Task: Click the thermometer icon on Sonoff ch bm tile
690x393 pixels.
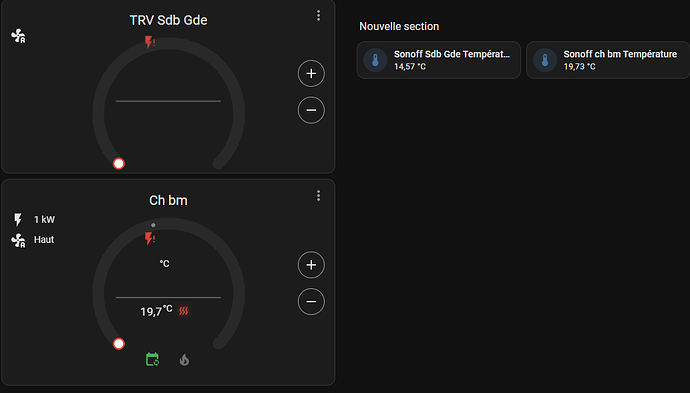Action: (545, 60)
